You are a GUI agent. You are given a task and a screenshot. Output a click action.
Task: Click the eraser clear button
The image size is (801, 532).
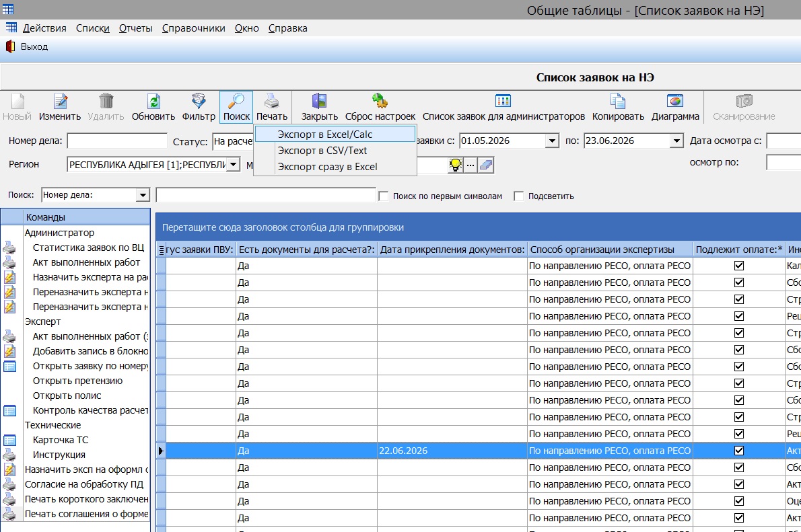click(x=486, y=165)
